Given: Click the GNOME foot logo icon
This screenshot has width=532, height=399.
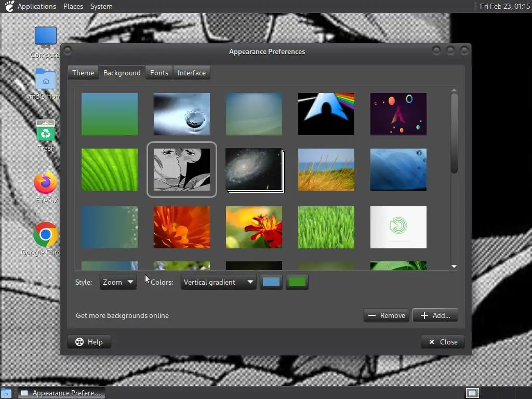Looking at the screenshot, I should (9, 6).
